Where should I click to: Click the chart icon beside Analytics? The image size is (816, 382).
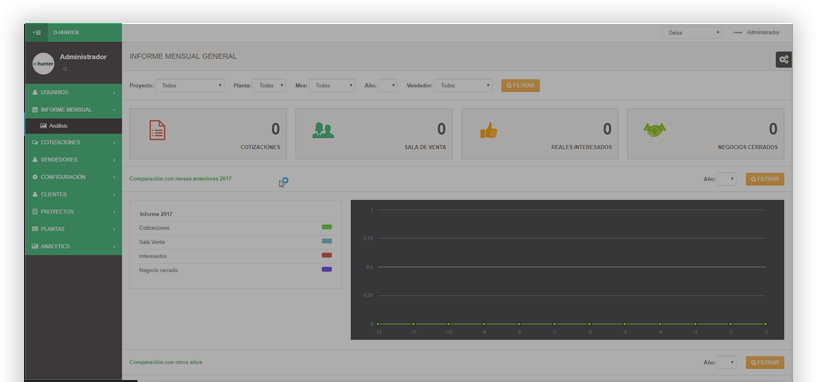pos(35,246)
